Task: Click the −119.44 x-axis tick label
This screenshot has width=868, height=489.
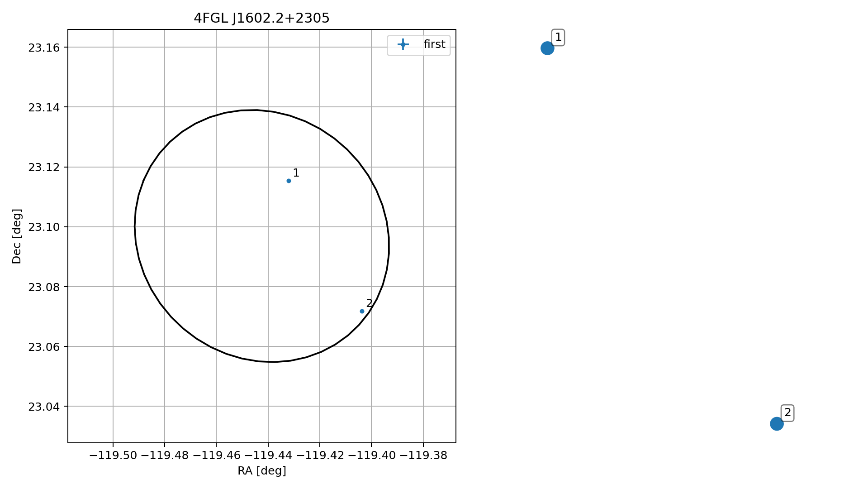Action: (268, 455)
